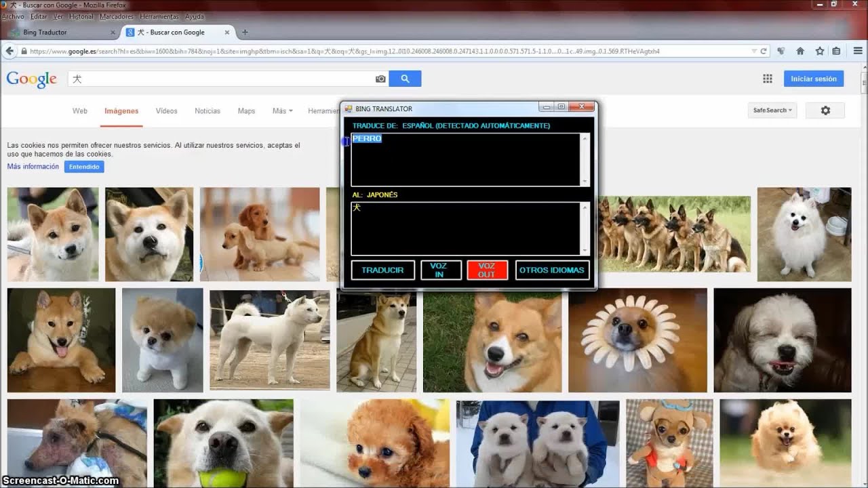The width and height of the screenshot is (868, 488).
Task: Open the Editar menu
Action: [39, 16]
